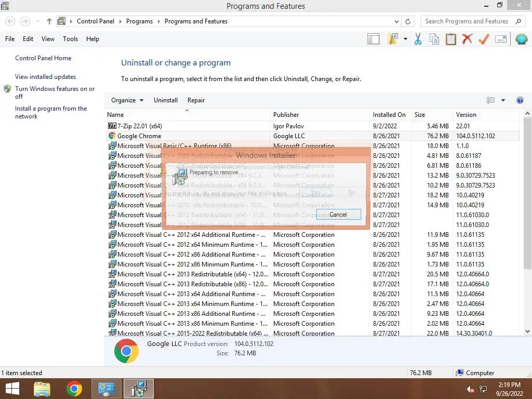Screen dimensions: 532x399
Task: Open Control Panel Home link
Action: (43, 58)
